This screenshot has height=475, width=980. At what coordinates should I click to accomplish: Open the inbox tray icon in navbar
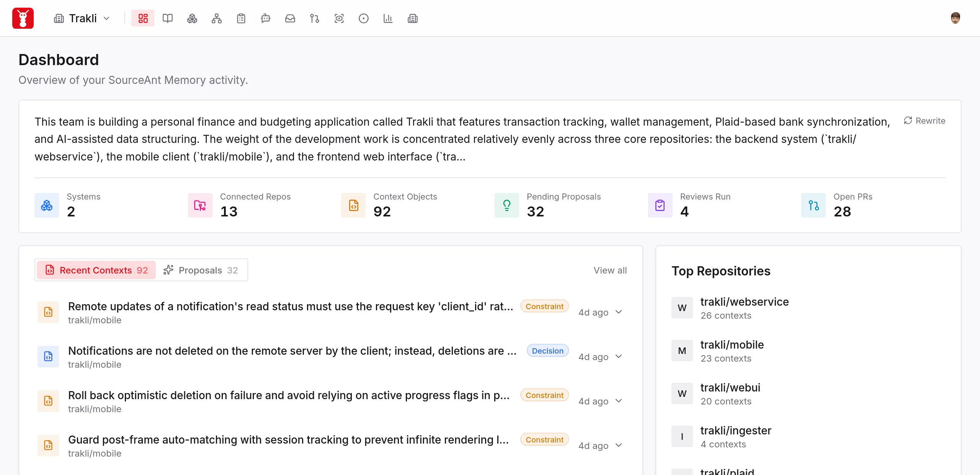pos(290,18)
